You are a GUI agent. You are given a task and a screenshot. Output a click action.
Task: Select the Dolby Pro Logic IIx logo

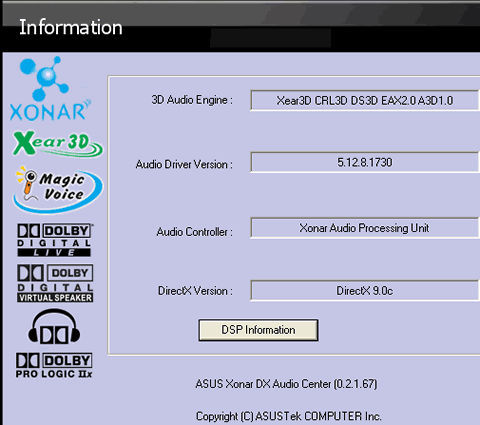tap(54, 366)
